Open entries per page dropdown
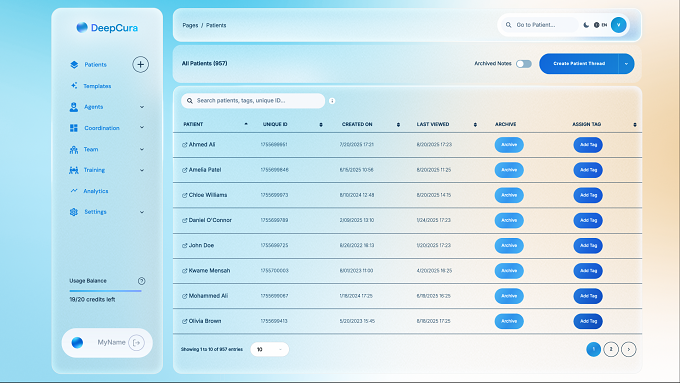The width and height of the screenshot is (680, 383). point(269,349)
